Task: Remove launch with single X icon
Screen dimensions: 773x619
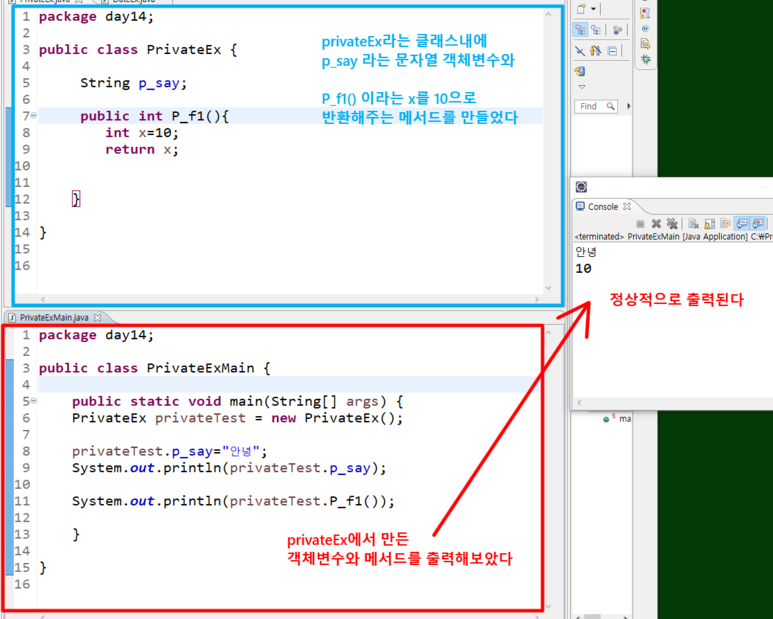Action: point(656,224)
